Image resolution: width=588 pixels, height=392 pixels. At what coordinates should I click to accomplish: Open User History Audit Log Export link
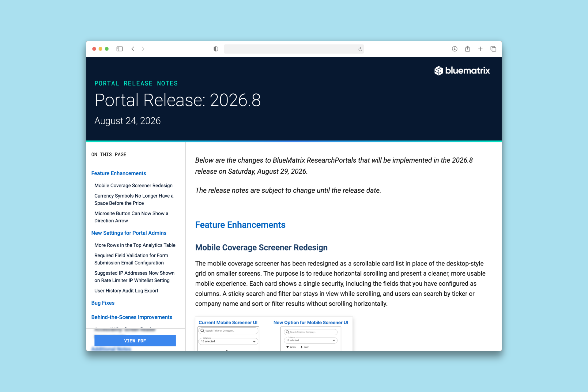(126, 291)
